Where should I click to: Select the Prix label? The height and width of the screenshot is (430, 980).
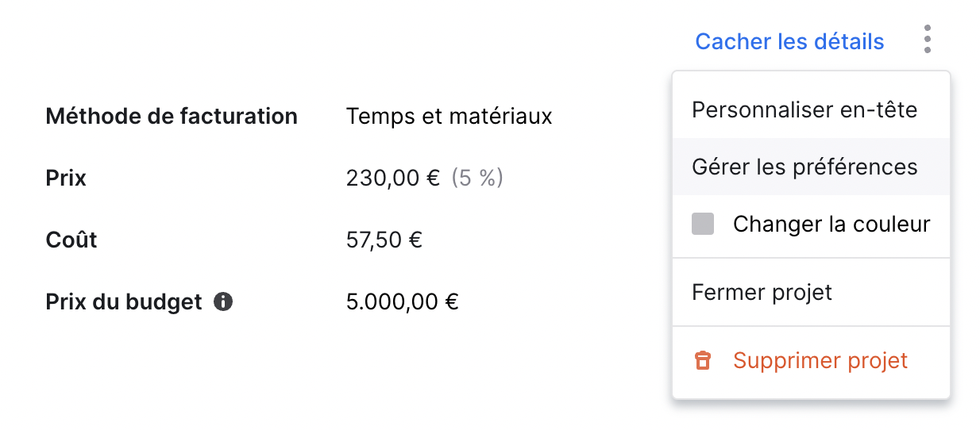point(66,178)
